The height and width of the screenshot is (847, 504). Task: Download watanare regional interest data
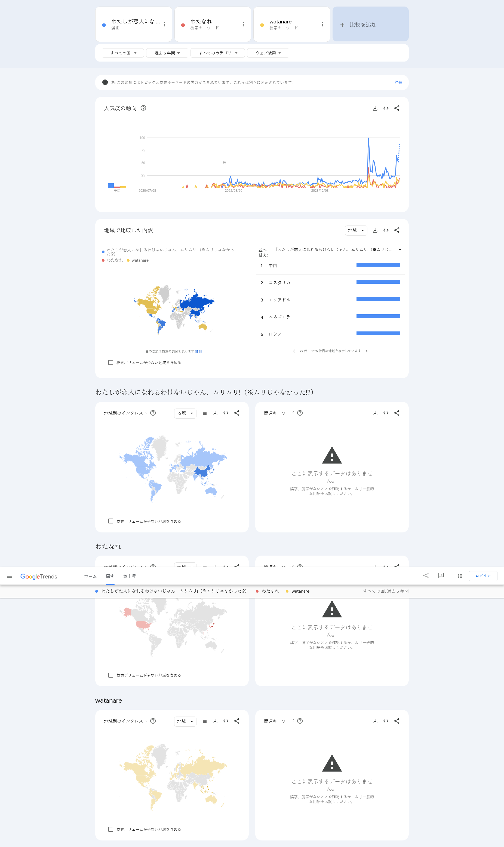point(215,721)
